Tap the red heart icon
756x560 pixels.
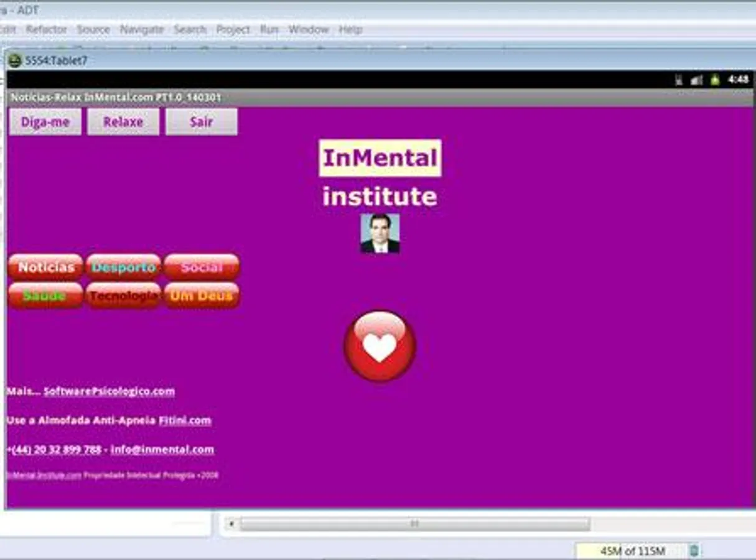(380, 346)
